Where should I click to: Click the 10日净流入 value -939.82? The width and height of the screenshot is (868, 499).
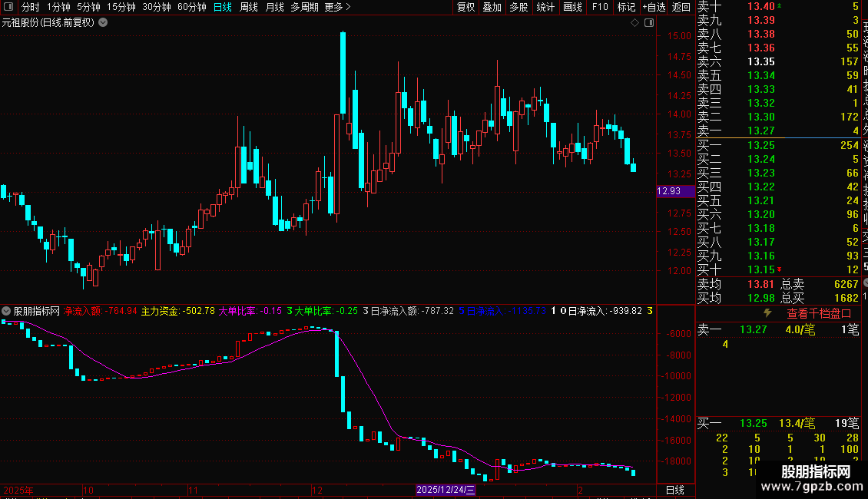point(626,311)
